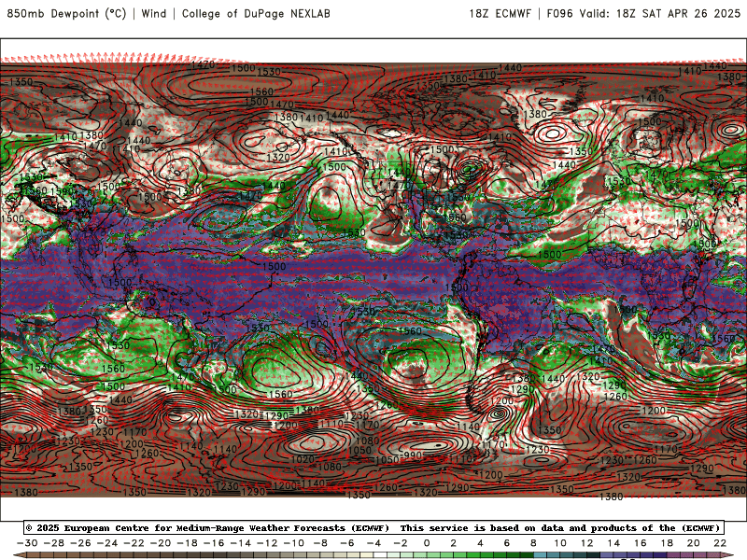The height and width of the screenshot is (560, 747).
Task: Select the '6' legend value
Action: tap(507, 543)
